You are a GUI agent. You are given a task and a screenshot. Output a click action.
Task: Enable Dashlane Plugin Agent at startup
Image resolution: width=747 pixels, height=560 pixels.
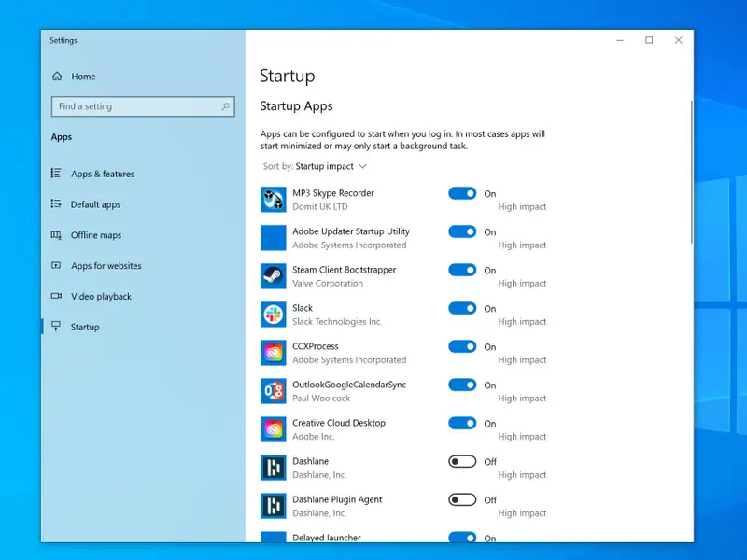point(462,499)
